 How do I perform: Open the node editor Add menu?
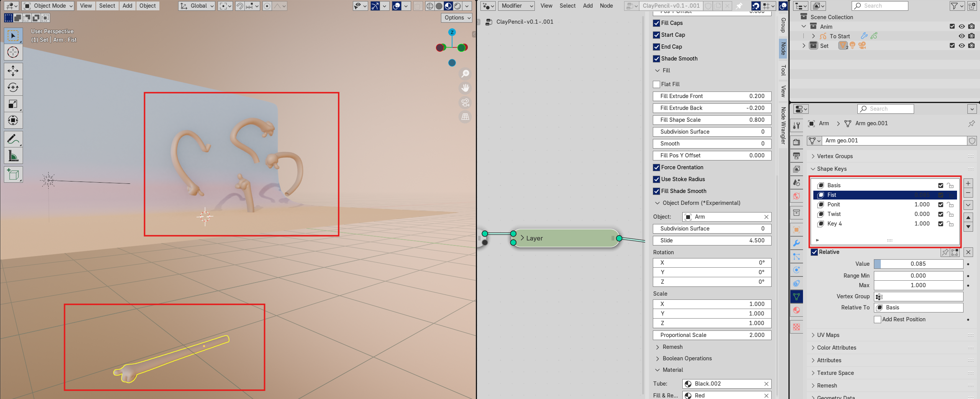pos(588,6)
